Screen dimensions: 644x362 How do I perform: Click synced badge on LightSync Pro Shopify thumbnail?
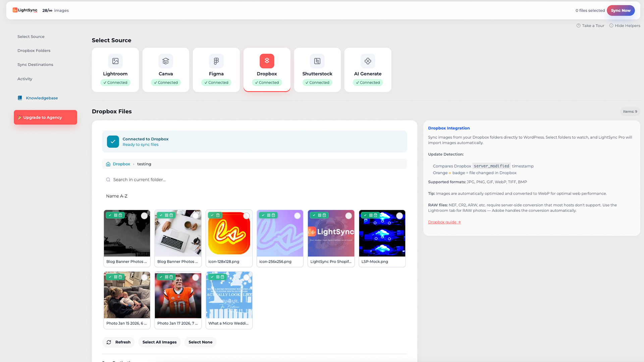click(x=319, y=215)
